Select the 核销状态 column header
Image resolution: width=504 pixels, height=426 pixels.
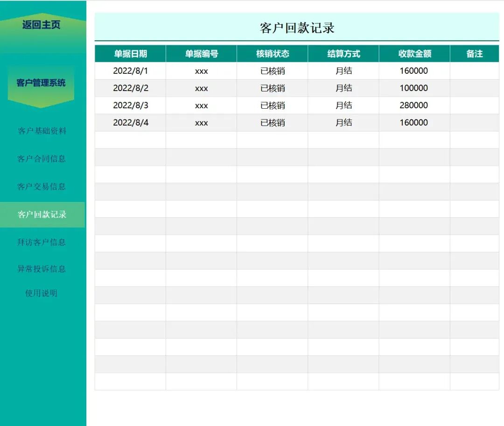pos(273,54)
